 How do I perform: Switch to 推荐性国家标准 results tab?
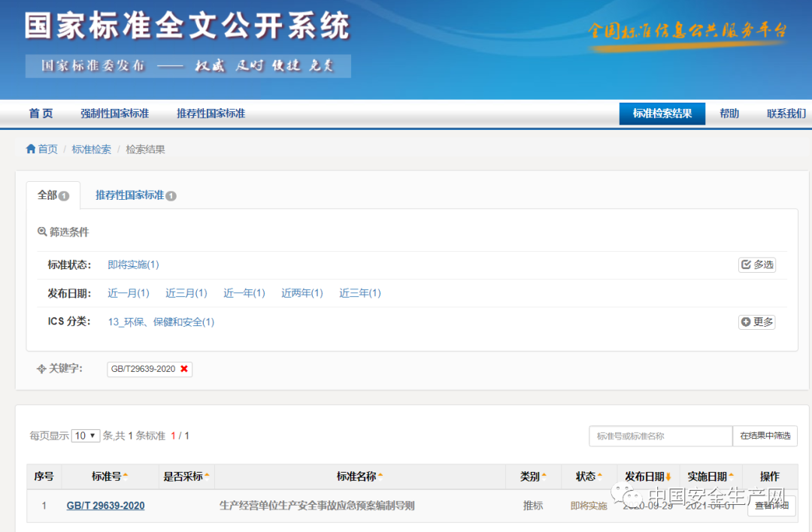[x=135, y=195]
